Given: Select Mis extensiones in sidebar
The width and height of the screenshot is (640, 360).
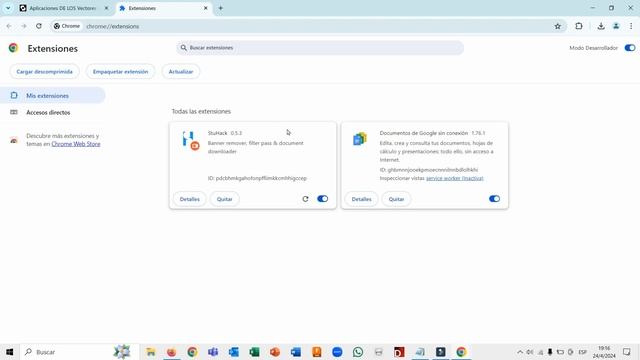Looking at the screenshot, I should pyautogui.click(x=53, y=96).
